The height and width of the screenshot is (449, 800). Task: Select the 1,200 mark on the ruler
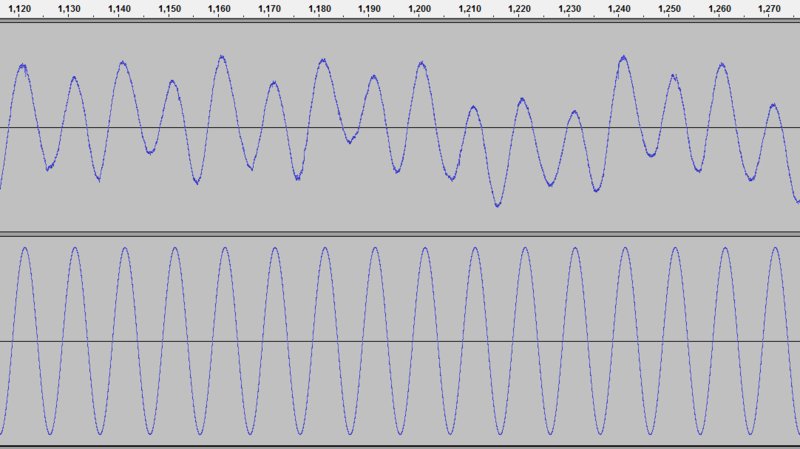[419, 9]
